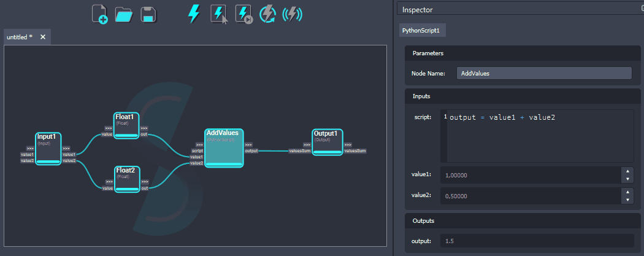Increase value1 with the up arrow
This screenshot has width=644, height=256.
coord(627,171)
